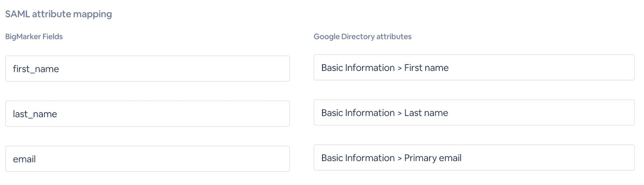Click the words "Last name" in the attribute box
The width and height of the screenshot is (644, 185).
click(x=426, y=113)
